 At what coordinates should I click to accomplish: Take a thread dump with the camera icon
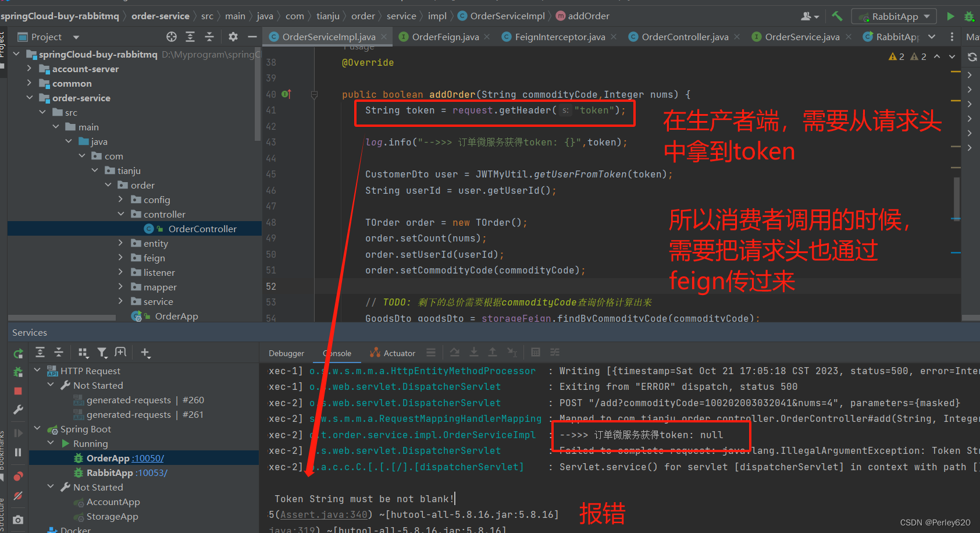click(18, 520)
